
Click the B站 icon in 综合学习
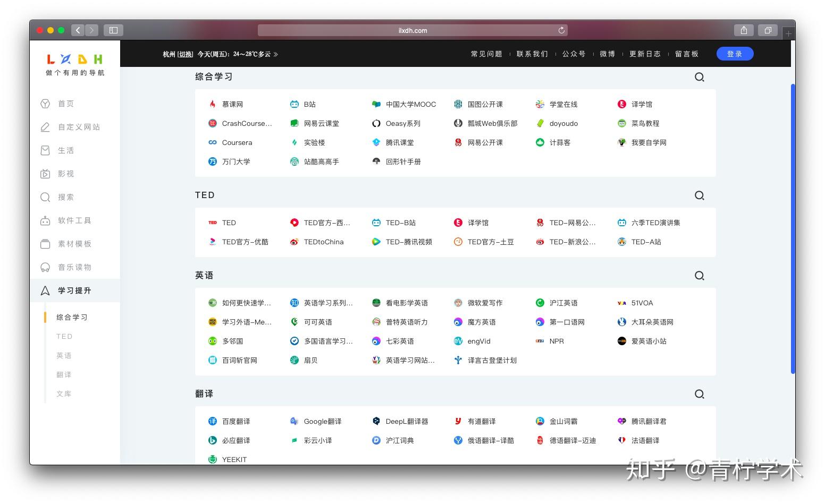(294, 104)
